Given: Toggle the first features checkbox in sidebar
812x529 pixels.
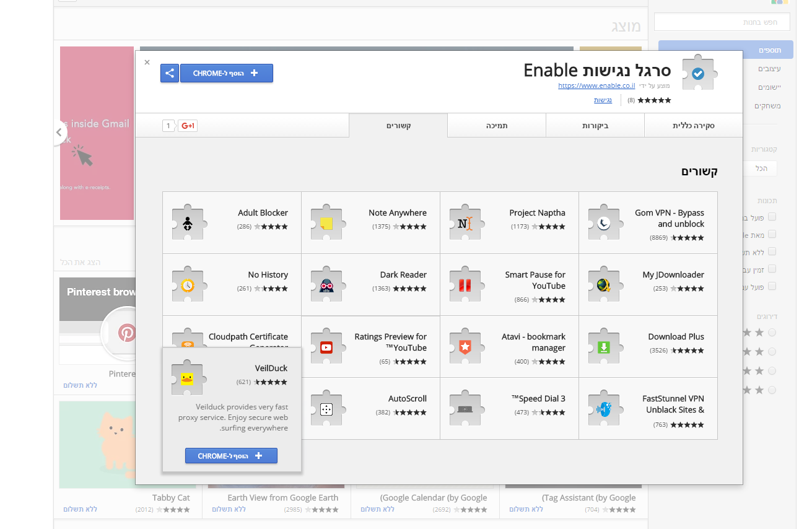Looking at the screenshot, I should click(772, 217).
